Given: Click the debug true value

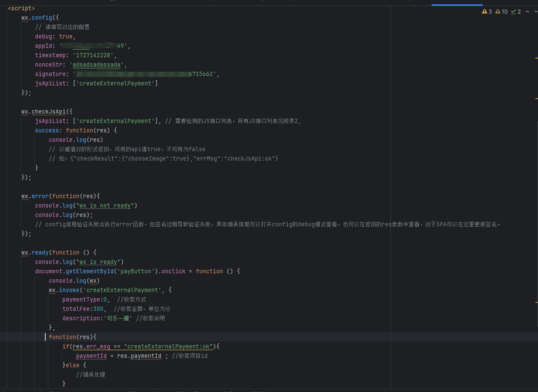Looking at the screenshot, I should tap(66, 36).
